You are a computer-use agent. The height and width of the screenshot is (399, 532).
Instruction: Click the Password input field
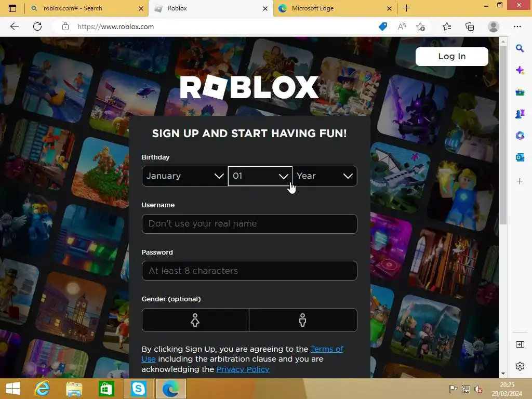tap(249, 271)
